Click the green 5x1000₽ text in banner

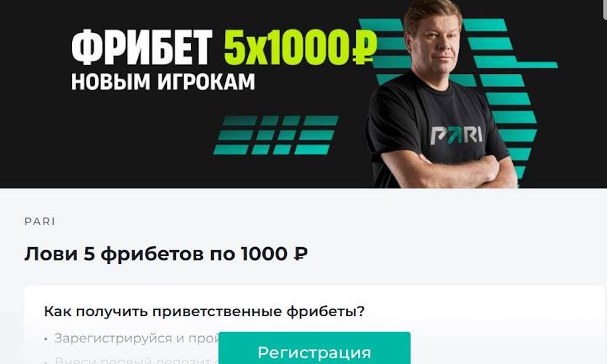point(300,47)
